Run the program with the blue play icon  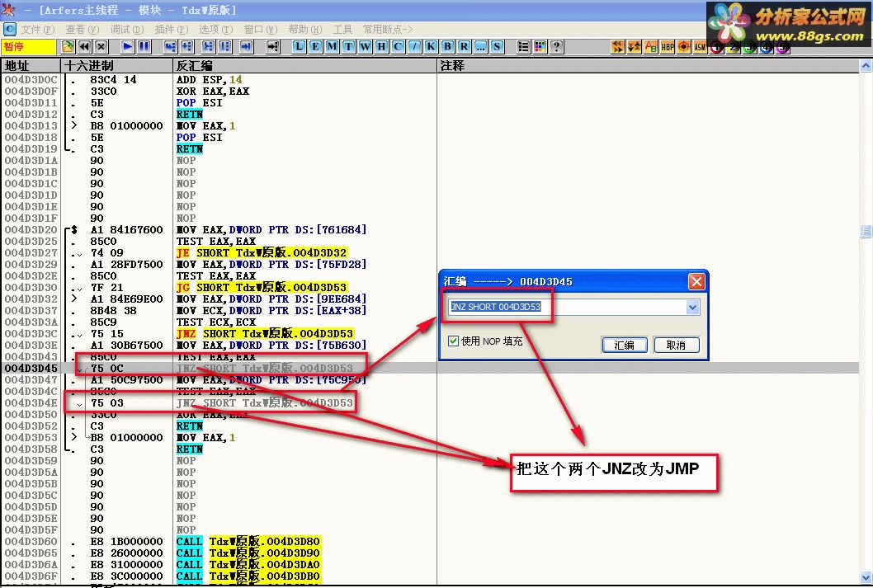[128, 47]
